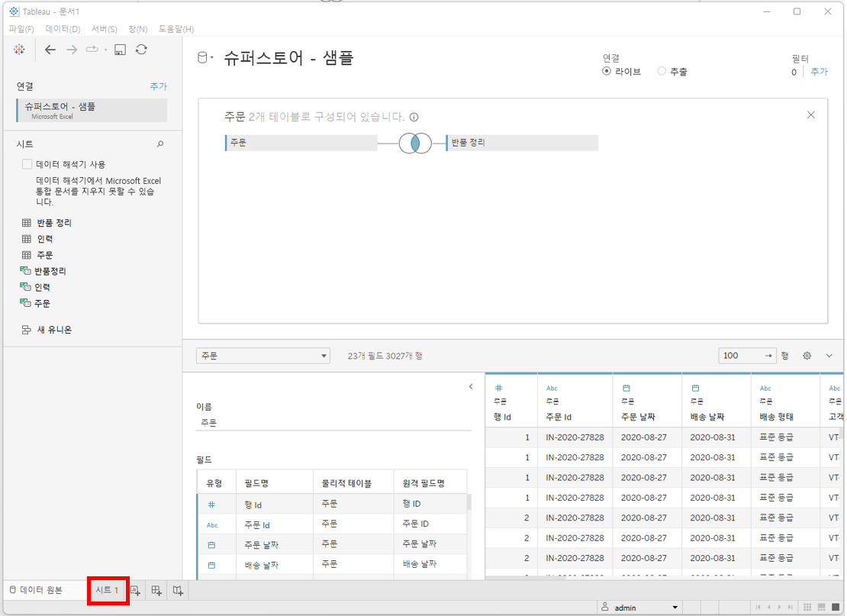This screenshot has width=847, height=616.
Task: Click calendar icon above 배송 날짜 column
Action: pyautogui.click(x=695, y=388)
